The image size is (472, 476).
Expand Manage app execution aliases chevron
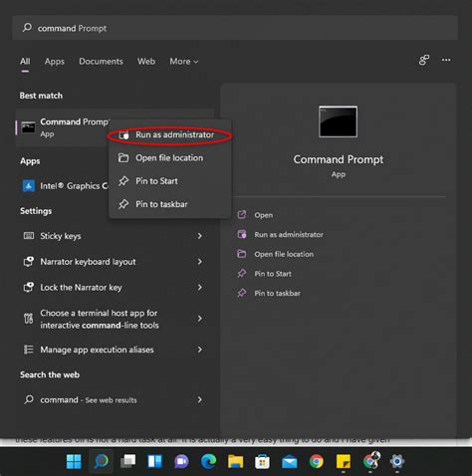pos(200,350)
